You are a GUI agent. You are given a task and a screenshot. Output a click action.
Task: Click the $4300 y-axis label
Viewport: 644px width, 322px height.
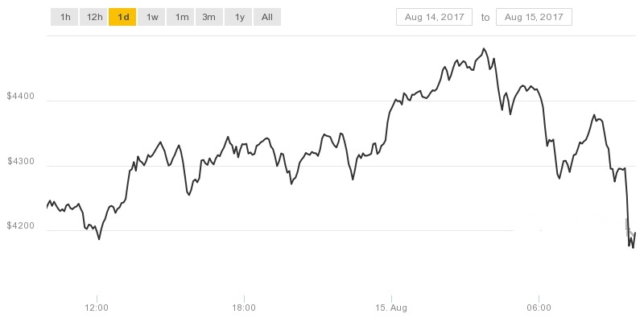[21, 162]
